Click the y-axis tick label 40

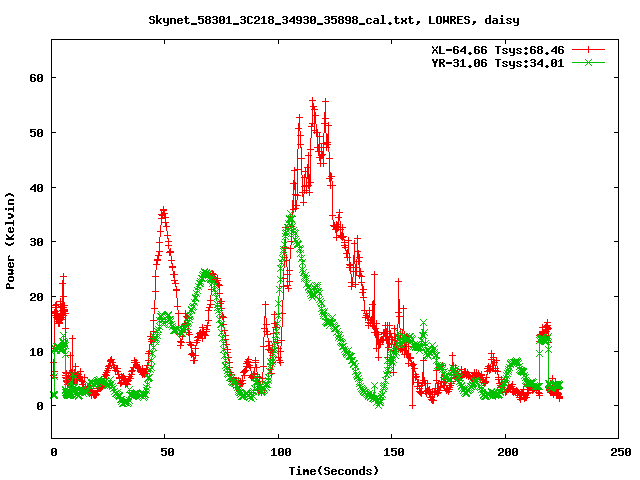point(36,188)
